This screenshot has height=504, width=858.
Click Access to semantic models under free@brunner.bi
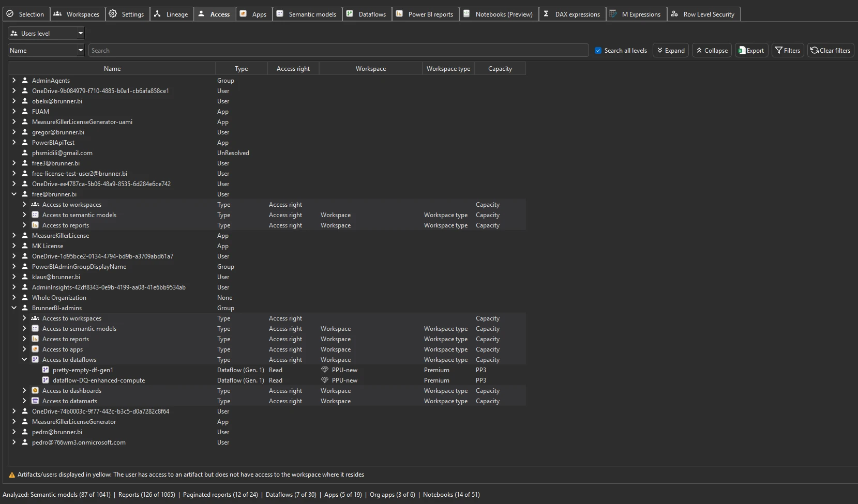click(79, 215)
